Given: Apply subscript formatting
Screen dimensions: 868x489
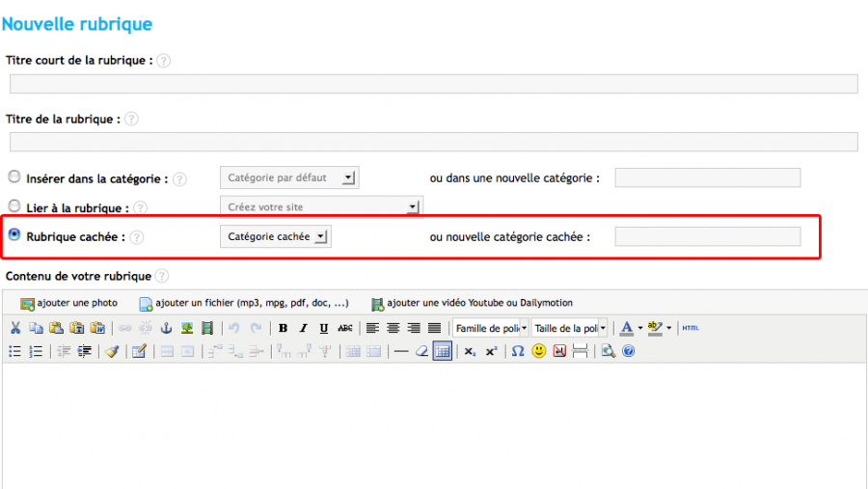Looking at the screenshot, I should point(470,351).
